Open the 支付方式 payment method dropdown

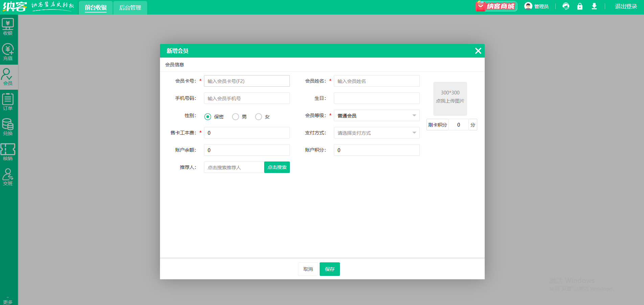coord(376,133)
